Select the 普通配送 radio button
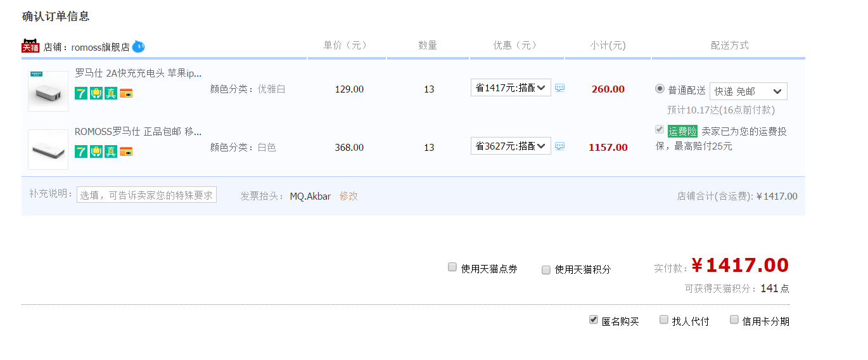The height and width of the screenshot is (360, 868). 660,89
